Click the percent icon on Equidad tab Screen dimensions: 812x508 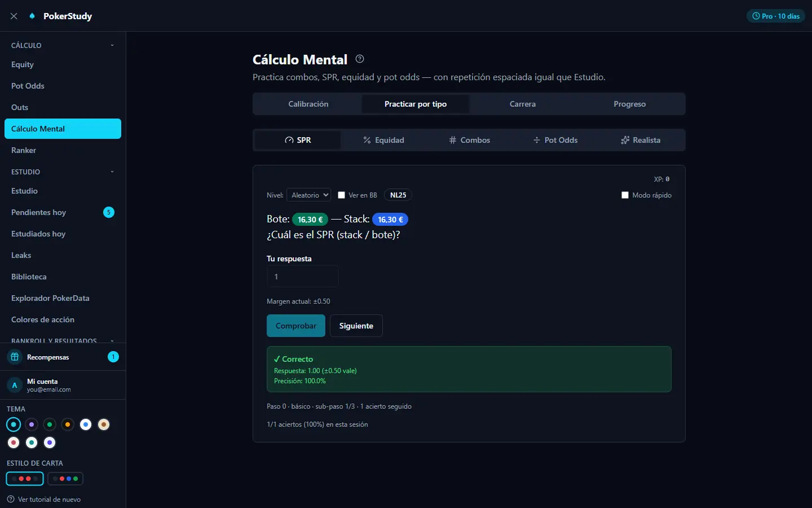pos(367,140)
